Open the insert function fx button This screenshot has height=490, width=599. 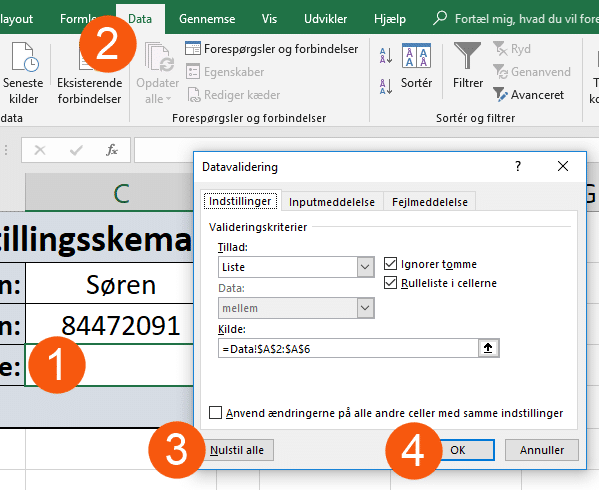point(112,150)
